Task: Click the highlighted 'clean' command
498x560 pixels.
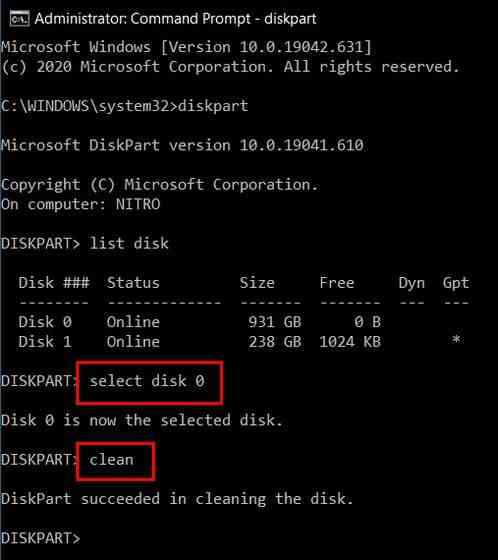Action: pyautogui.click(x=111, y=460)
